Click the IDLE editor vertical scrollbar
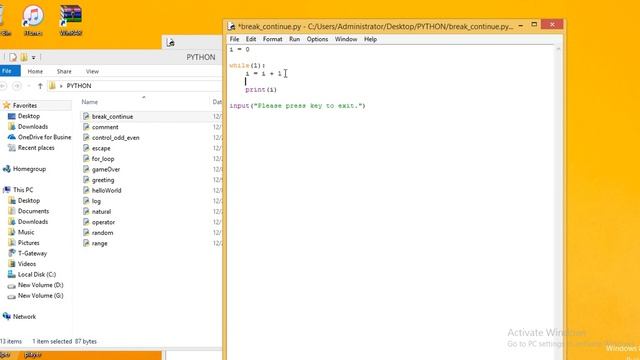 click(558, 202)
